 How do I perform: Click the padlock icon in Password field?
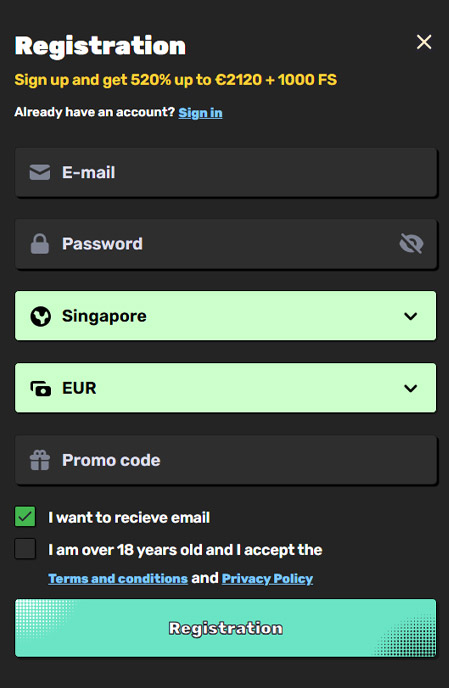coord(40,244)
